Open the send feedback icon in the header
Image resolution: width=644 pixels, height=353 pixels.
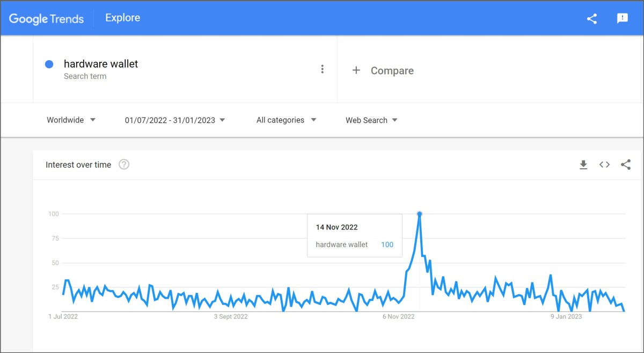(623, 19)
